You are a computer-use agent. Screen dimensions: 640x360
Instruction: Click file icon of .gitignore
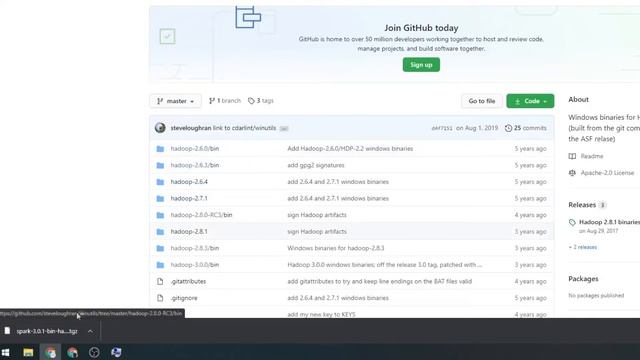point(160,298)
